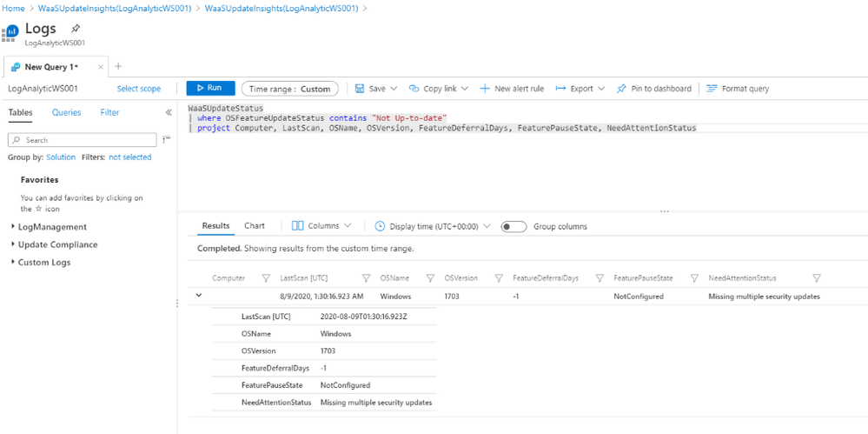
Task: Click Format query
Action: 738,89
